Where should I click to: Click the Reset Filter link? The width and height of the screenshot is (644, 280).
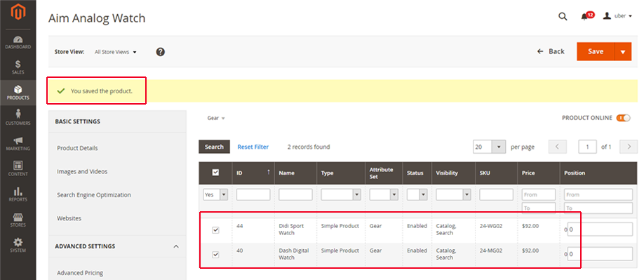click(253, 147)
